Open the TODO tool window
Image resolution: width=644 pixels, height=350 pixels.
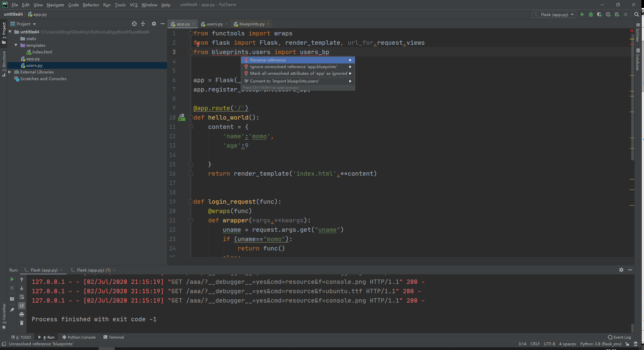coord(21,337)
